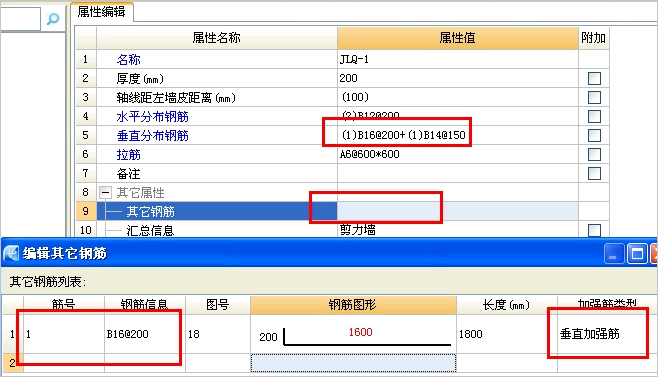This screenshot has width=658, height=377.
Task: Tick the 厚度(mm) 附加 checkbox
Action: (x=594, y=79)
